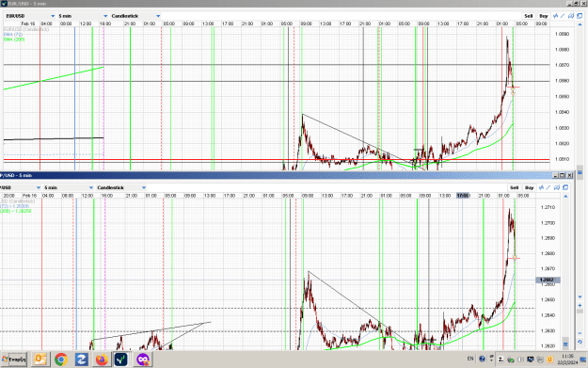Click the 1.2710 price label on GBP/USD axis
This screenshot has height=368, width=588.
point(548,207)
